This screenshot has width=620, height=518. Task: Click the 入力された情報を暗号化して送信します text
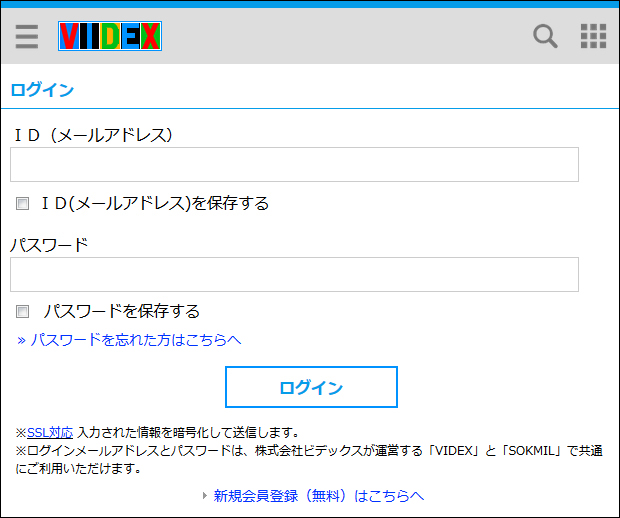(188, 433)
